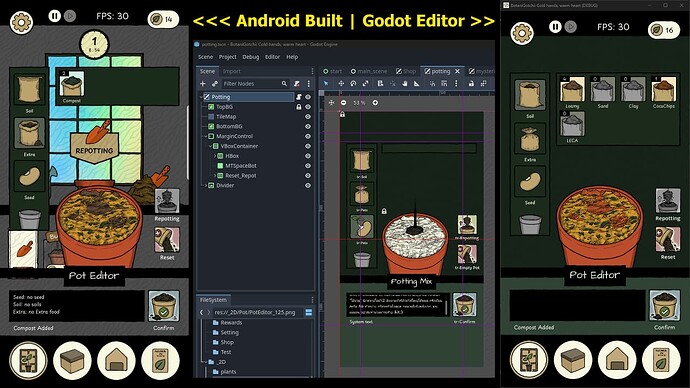Collapse the MarginControl node
Image resolution: width=690 pixels, height=388 pixels.
click(206, 136)
